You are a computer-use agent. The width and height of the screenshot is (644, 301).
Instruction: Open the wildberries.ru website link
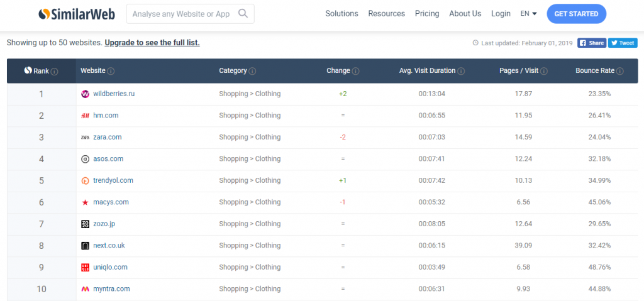[x=114, y=94]
